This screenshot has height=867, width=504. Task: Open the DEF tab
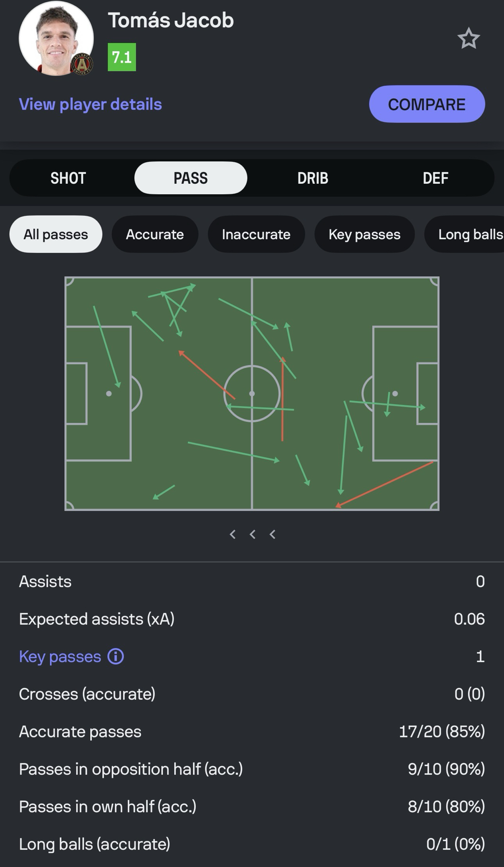coord(435,178)
